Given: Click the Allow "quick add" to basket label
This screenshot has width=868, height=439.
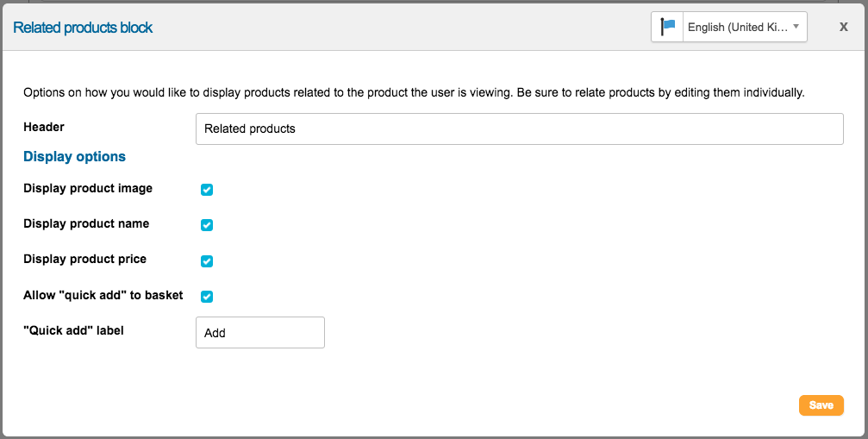Looking at the screenshot, I should [103, 295].
